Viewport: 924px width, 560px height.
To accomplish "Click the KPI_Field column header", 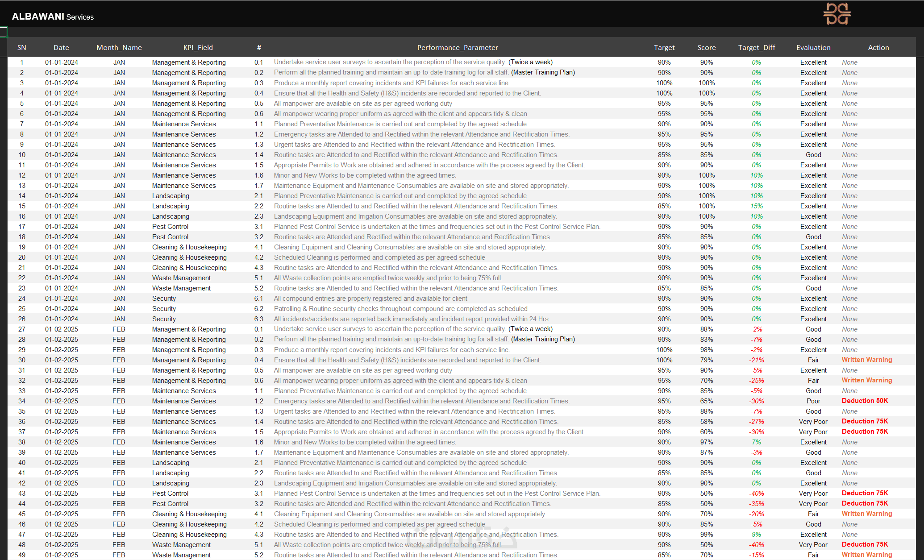I will [x=198, y=47].
